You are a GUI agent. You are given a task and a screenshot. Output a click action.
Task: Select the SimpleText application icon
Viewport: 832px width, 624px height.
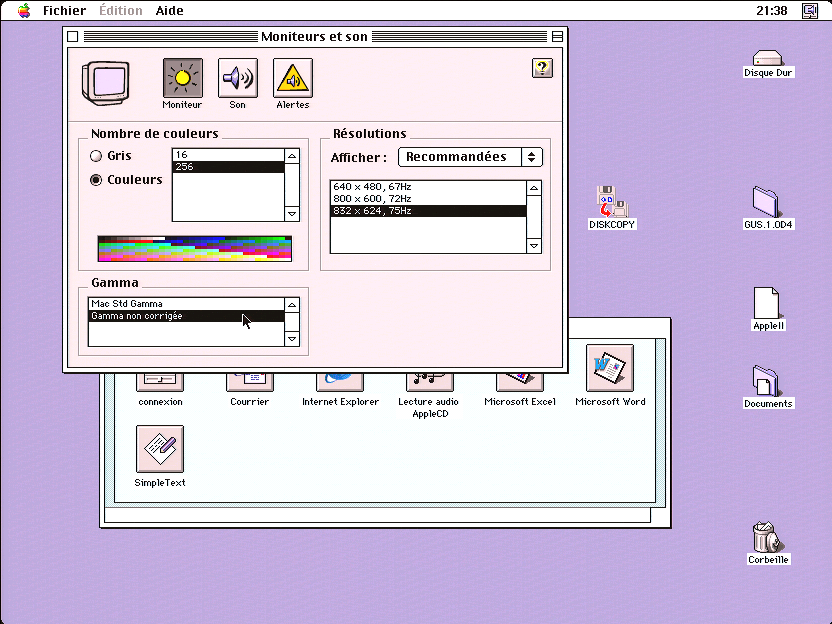[x=160, y=449]
